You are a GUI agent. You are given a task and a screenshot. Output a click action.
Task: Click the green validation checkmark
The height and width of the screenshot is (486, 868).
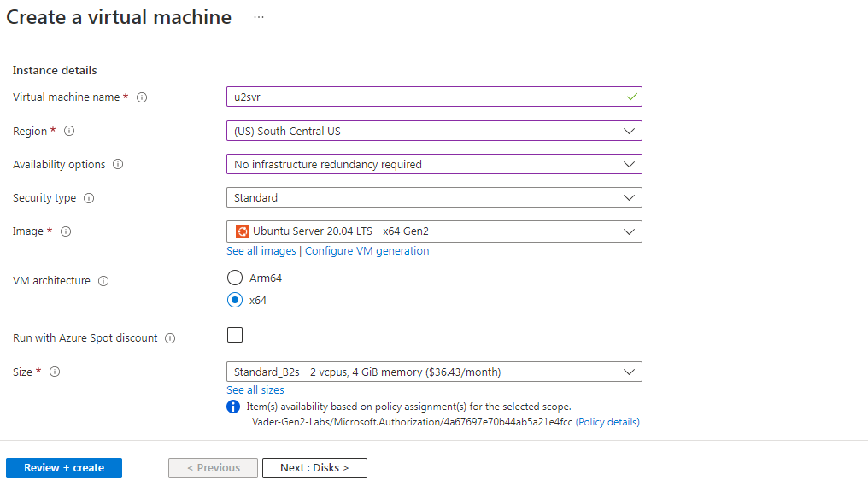coord(631,97)
